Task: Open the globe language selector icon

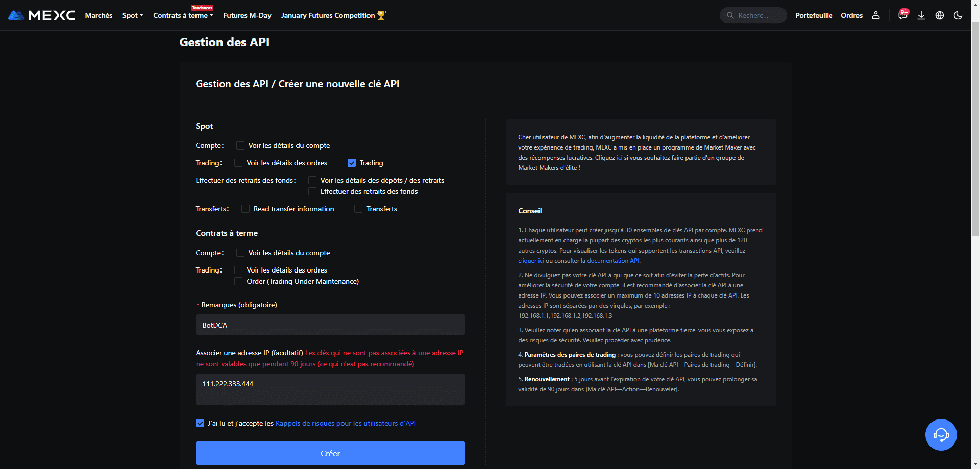Action: (x=940, y=15)
